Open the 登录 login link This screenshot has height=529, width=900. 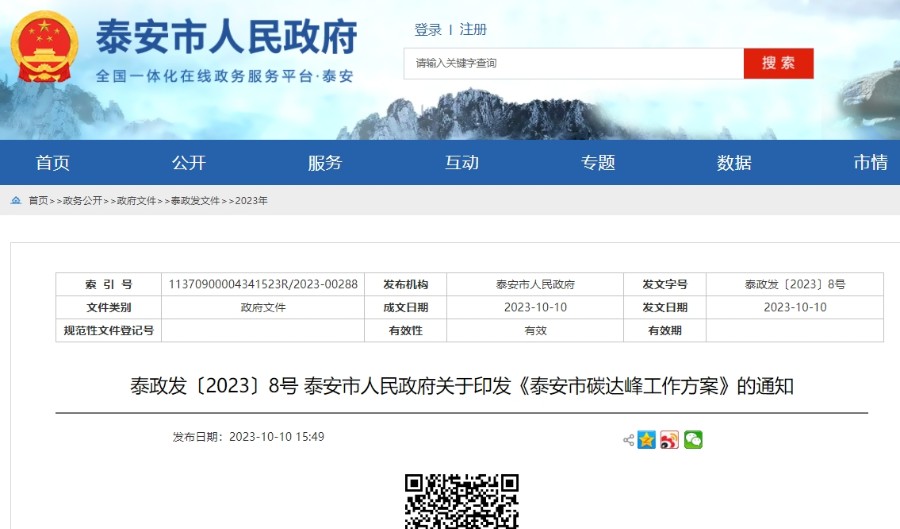[428, 30]
